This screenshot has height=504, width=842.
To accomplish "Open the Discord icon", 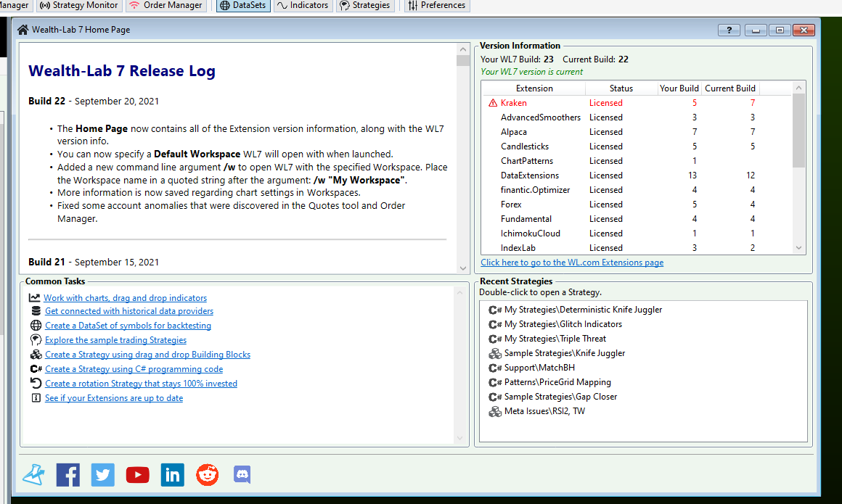I will pyautogui.click(x=242, y=475).
